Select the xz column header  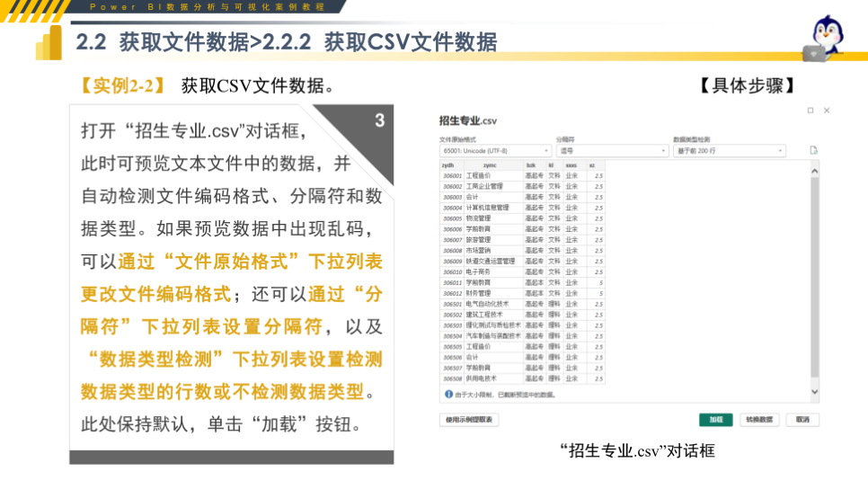(596, 165)
